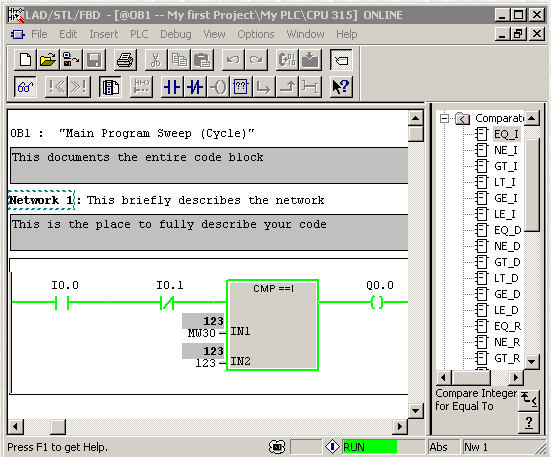Undo with the curved arrow icon
Viewport: 551px width, 457px height.
tap(233, 60)
